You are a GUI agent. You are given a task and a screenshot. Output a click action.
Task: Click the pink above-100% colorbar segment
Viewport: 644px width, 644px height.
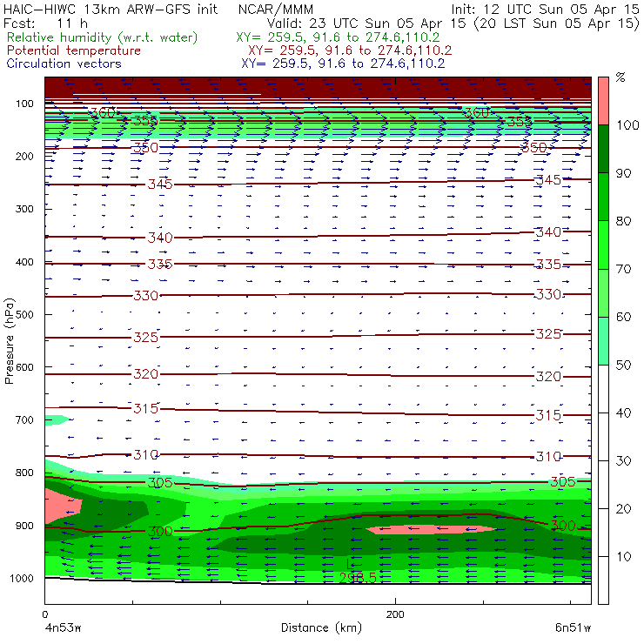click(603, 101)
